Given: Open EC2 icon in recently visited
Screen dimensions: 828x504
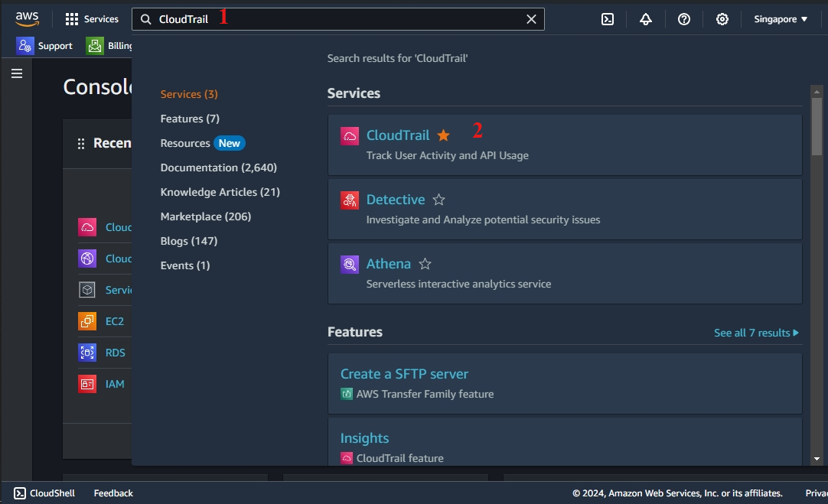Looking at the screenshot, I should (x=87, y=321).
